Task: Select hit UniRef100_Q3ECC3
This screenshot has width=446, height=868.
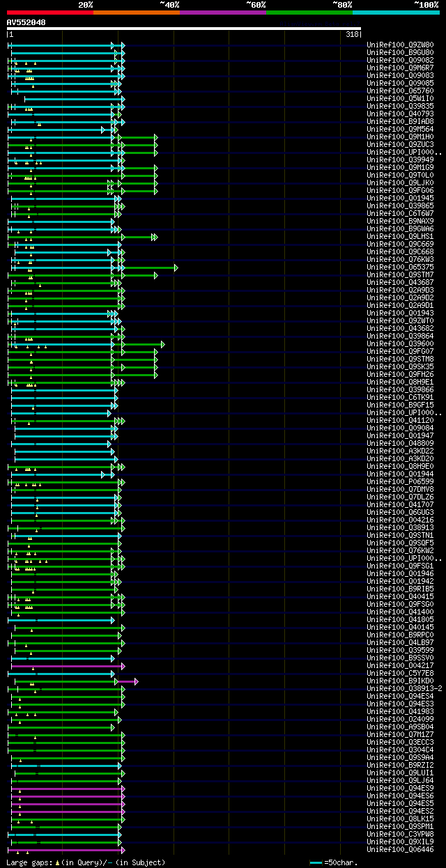Action: point(400,743)
